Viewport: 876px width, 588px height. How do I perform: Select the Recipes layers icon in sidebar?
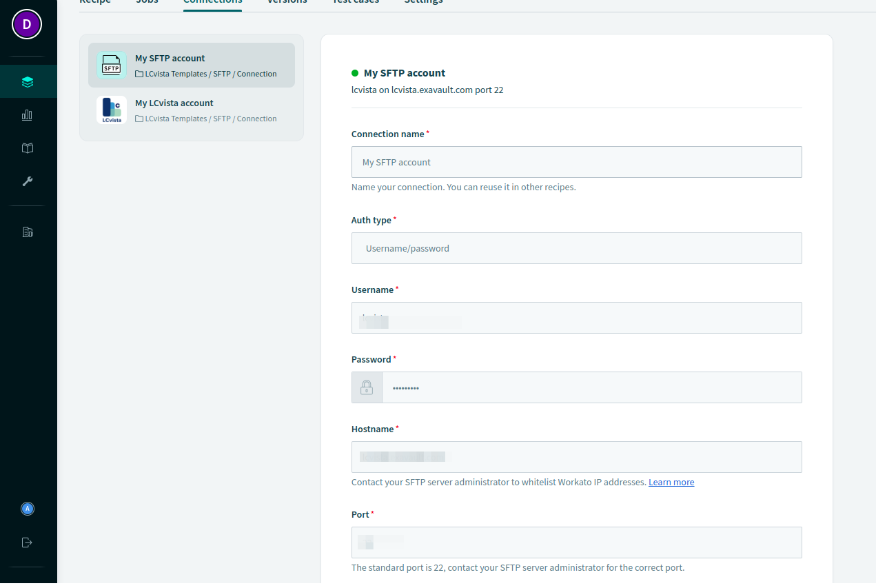coord(28,81)
